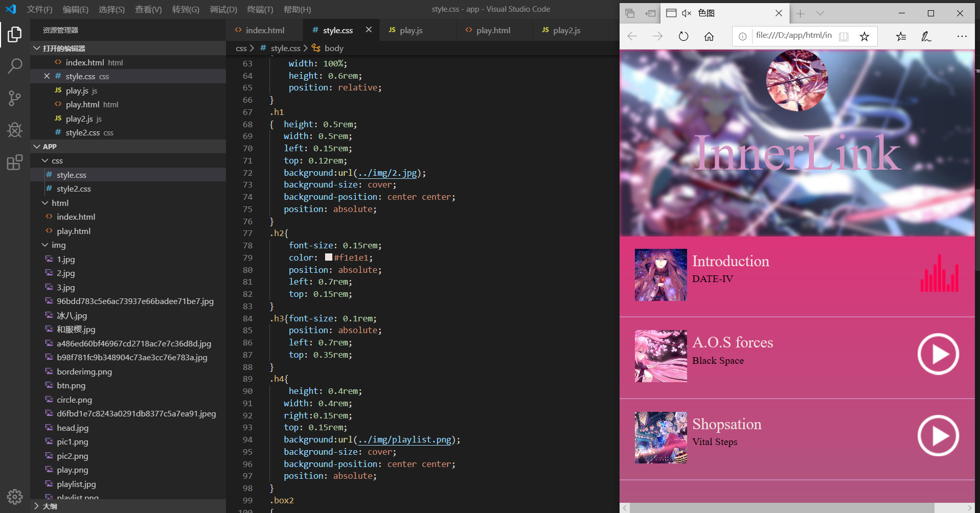Click the round avatar image on page
This screenshot has height=513, width=980.
pos(796,81)
